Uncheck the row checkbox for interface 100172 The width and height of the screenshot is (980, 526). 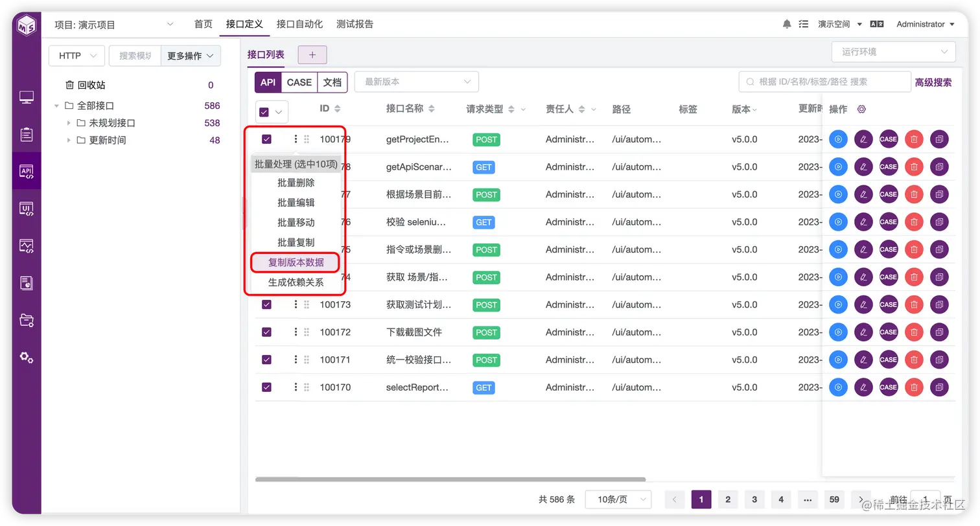(266, 332)
